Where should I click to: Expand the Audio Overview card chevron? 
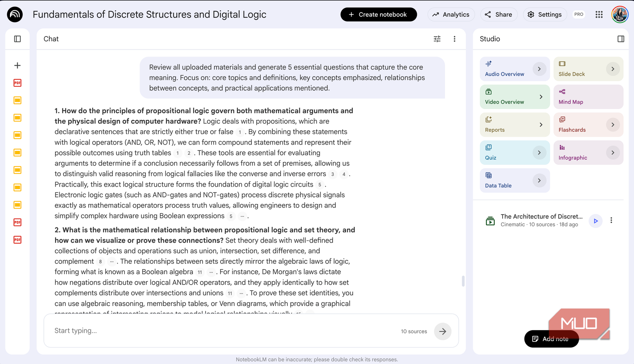539,69
